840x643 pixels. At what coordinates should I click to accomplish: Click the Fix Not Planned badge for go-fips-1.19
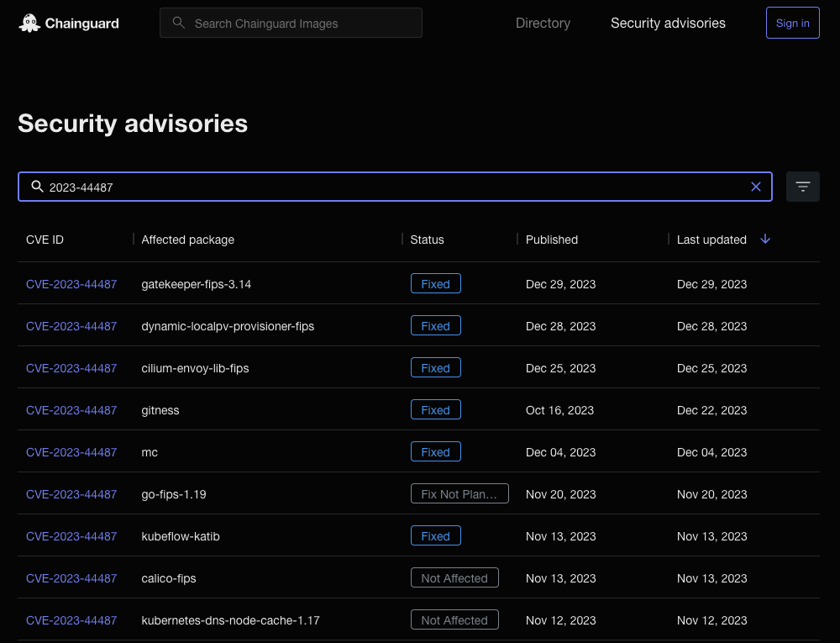click(459, 493)
